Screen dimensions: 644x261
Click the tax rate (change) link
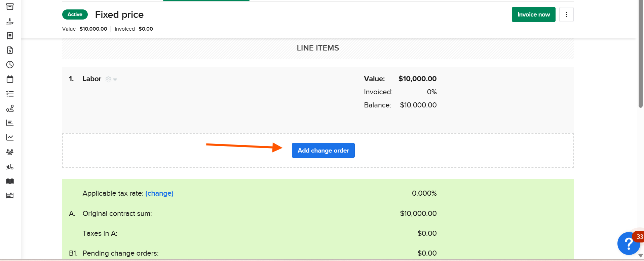point(159,193)
